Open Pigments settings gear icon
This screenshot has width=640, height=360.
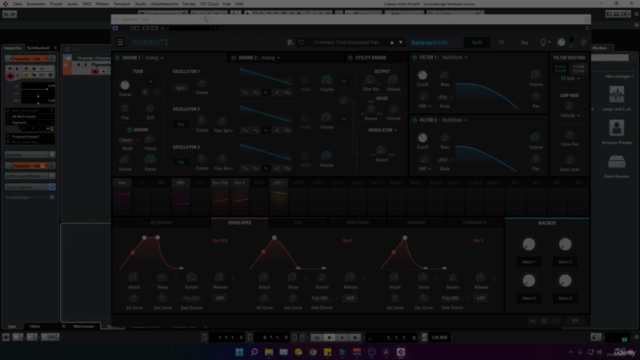[x=583, y=42]
